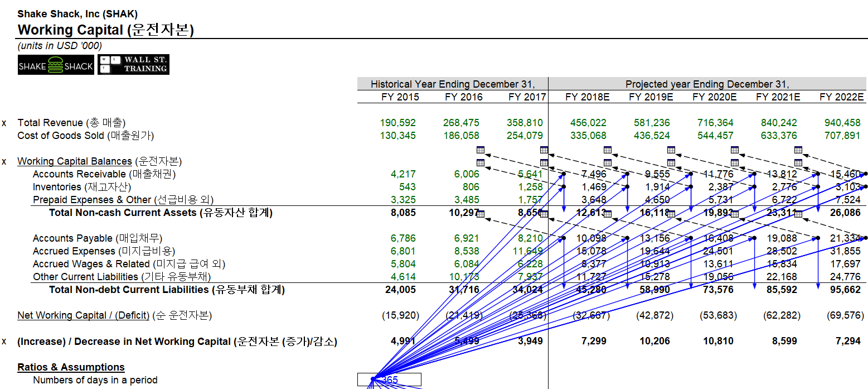Screen dimensions: 868x389
Task: Select the Total Non-cash Current Assets label
Action: tap(161, 213)
